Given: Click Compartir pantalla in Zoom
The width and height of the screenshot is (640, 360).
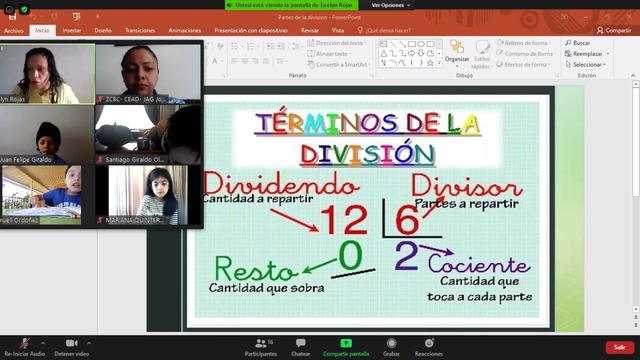Looking at the screenshot, I should pyautogui.click(x=346, y=347).
